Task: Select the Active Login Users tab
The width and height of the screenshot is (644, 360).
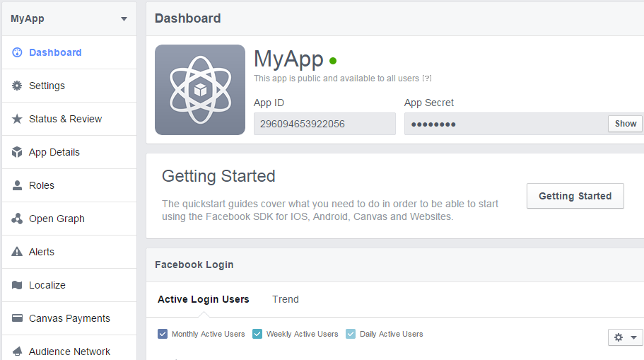Action: 204,299
